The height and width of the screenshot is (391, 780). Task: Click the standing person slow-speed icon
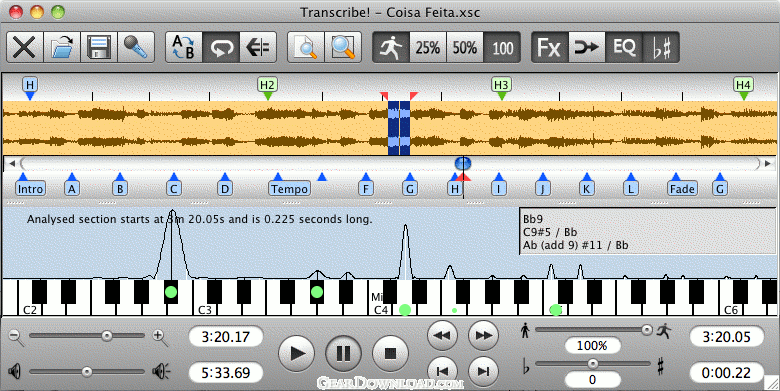[525, 330]
